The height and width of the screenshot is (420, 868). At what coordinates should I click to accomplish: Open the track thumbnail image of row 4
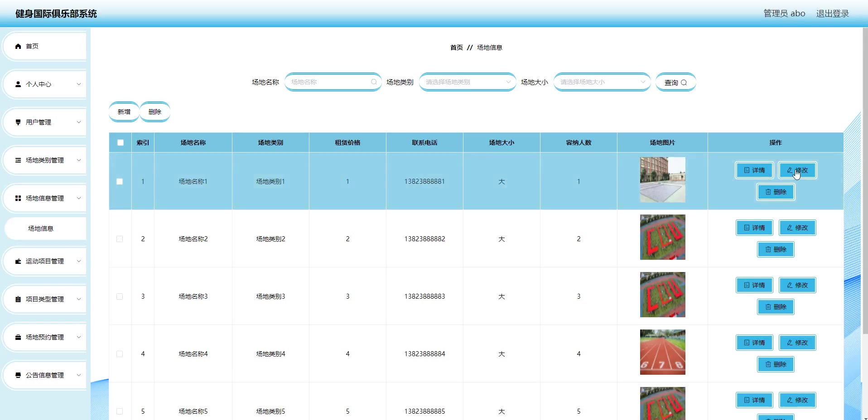point(662,352)
